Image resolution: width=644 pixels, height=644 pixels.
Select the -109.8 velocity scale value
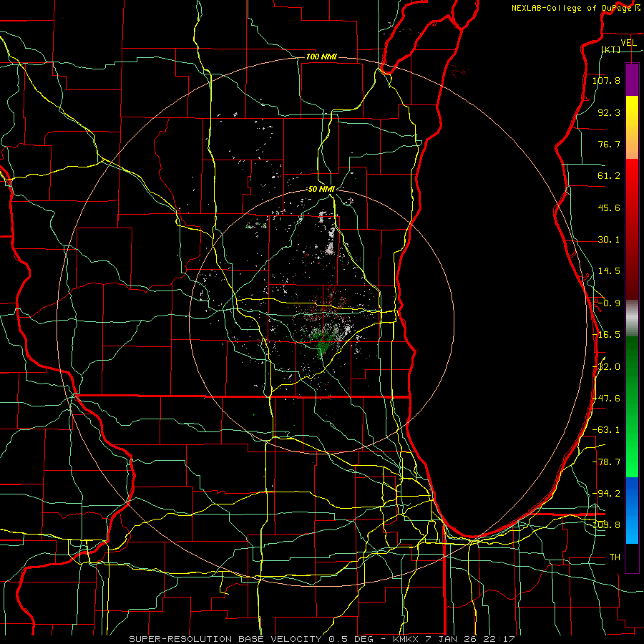607,525
